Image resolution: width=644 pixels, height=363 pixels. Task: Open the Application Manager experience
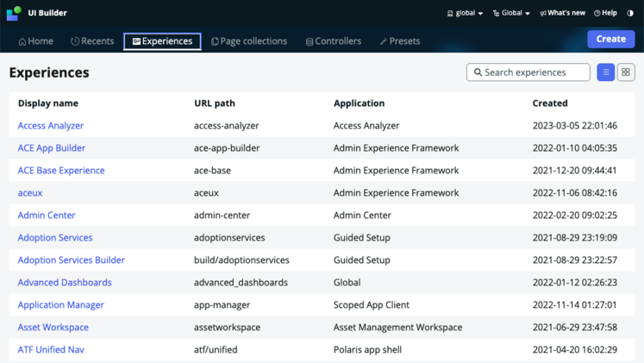(61, 305)
